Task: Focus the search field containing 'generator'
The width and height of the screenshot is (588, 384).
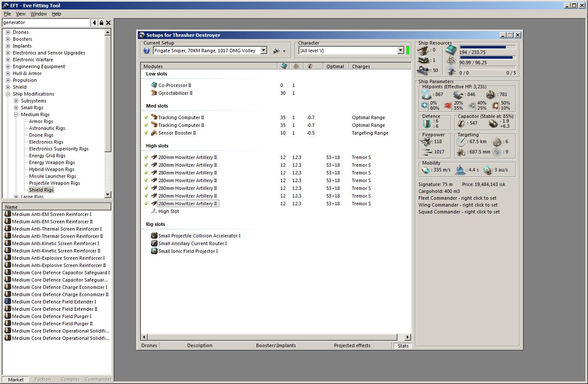Action: tap(46, 22)
